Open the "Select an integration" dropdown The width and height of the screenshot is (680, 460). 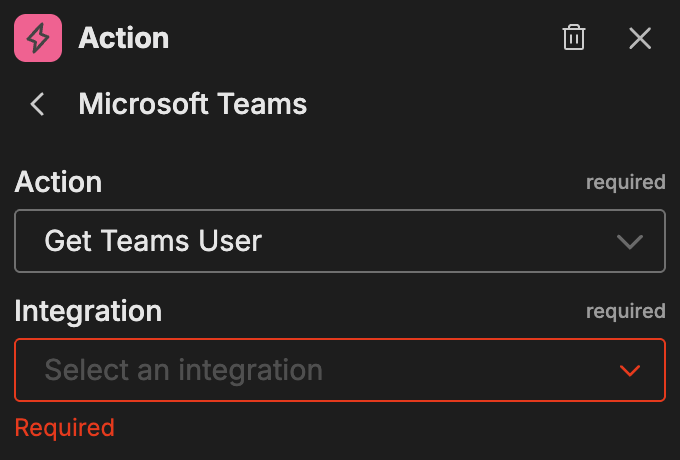coord(340,370)
